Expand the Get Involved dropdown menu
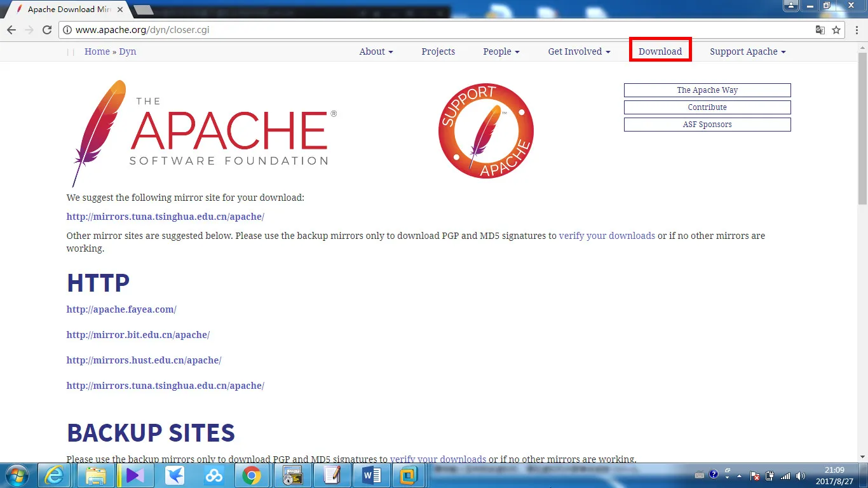This screenshot has width=868, height=488. click(x=580, y=51)
